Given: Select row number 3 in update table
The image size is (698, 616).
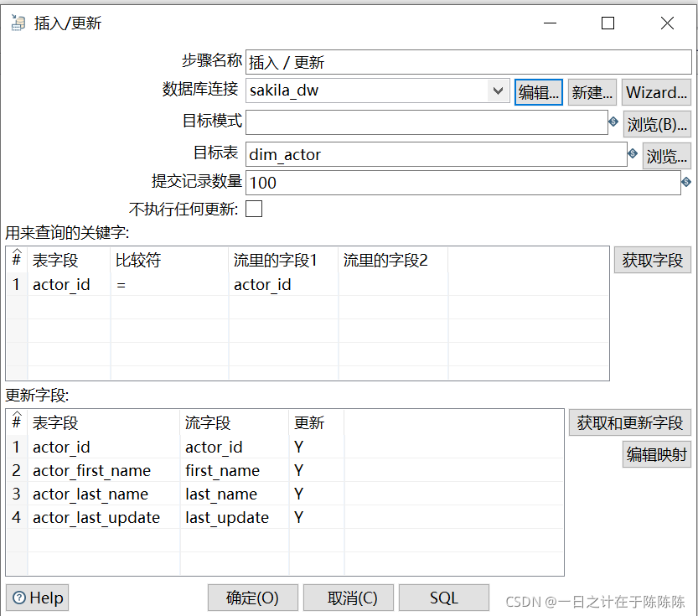Looking at the screenshot, I should 17,494.
